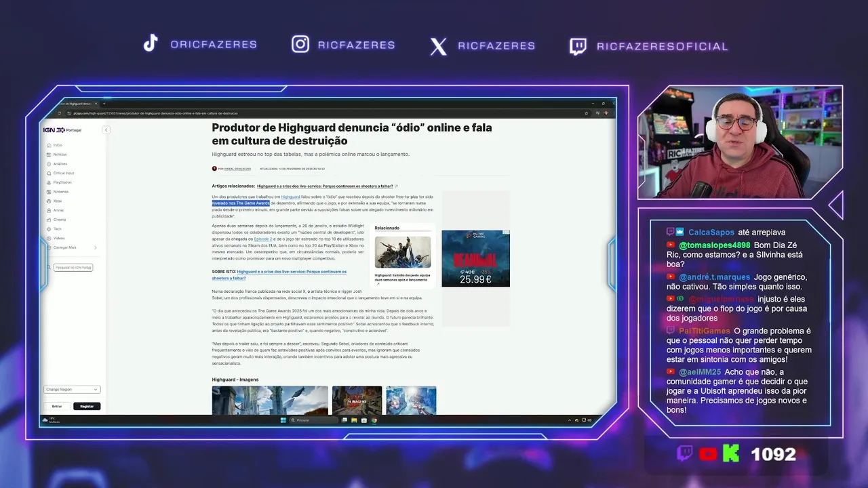Open a new browser tab
The width and height of the screenshot is (868, 488).
coord(104,104)
